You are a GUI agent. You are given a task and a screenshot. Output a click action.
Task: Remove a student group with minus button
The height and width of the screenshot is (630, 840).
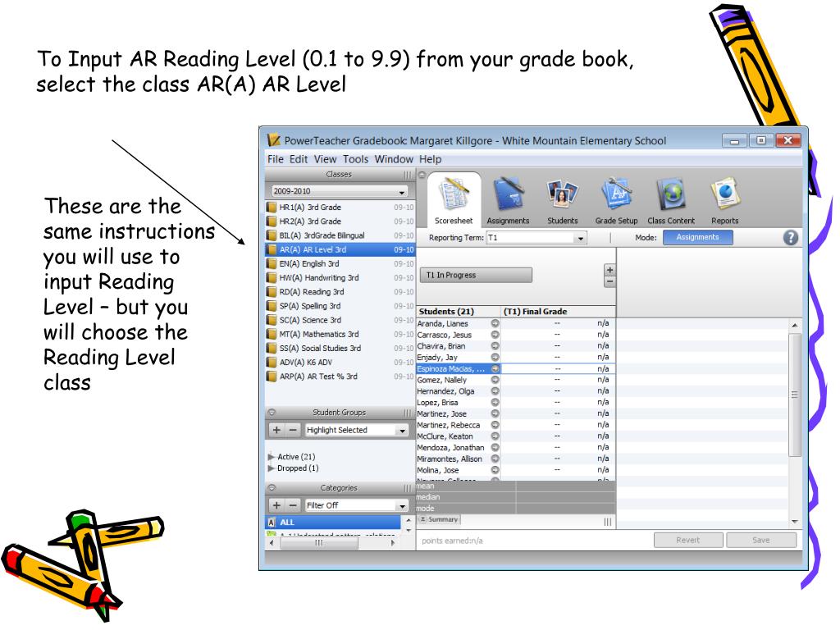coord(293,430)
